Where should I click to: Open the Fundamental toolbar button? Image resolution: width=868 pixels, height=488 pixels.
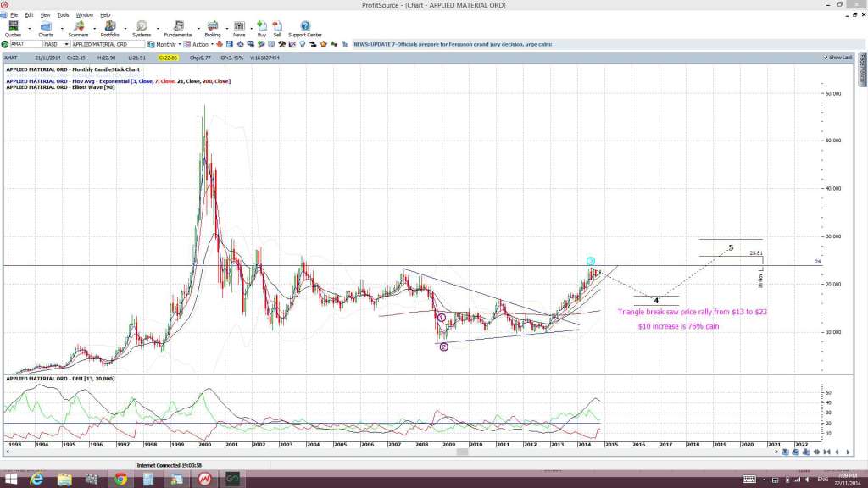point(178,29)
